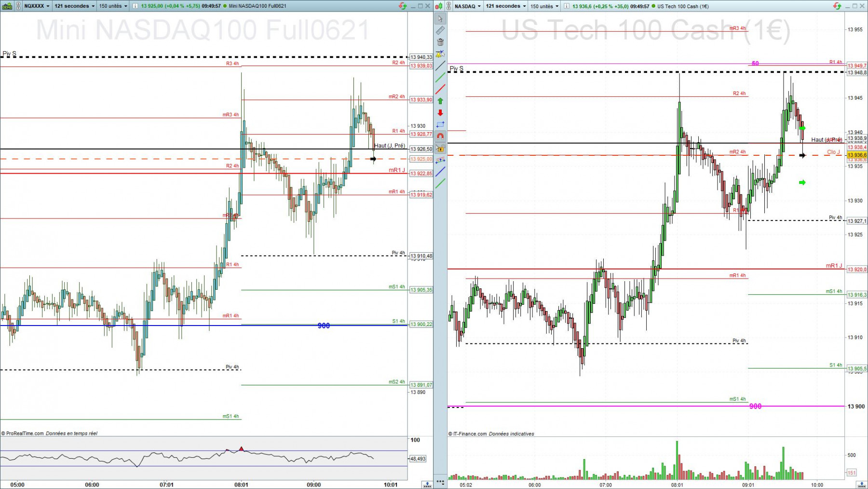Screen dimensions: 868x489
Task: Click the magenta 900 level label
Action: click(x=755, y=407)
